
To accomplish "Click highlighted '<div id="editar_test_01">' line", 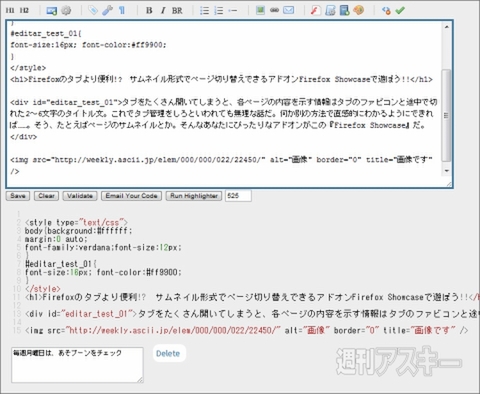I will tap(252, 314).
